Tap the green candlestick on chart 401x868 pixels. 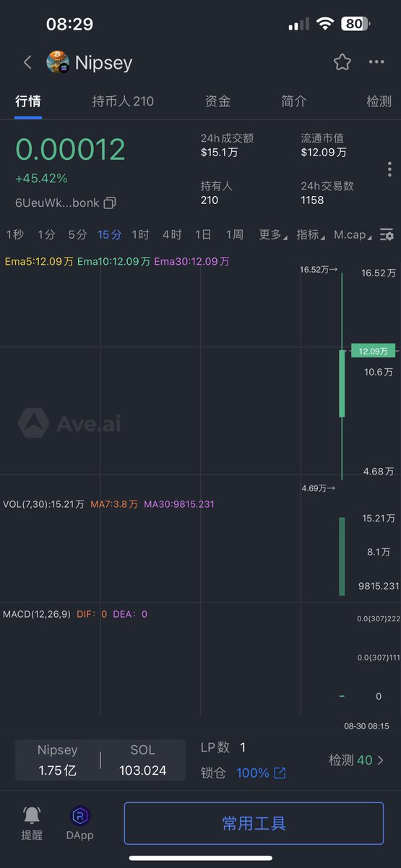click(x=342, y=383)
